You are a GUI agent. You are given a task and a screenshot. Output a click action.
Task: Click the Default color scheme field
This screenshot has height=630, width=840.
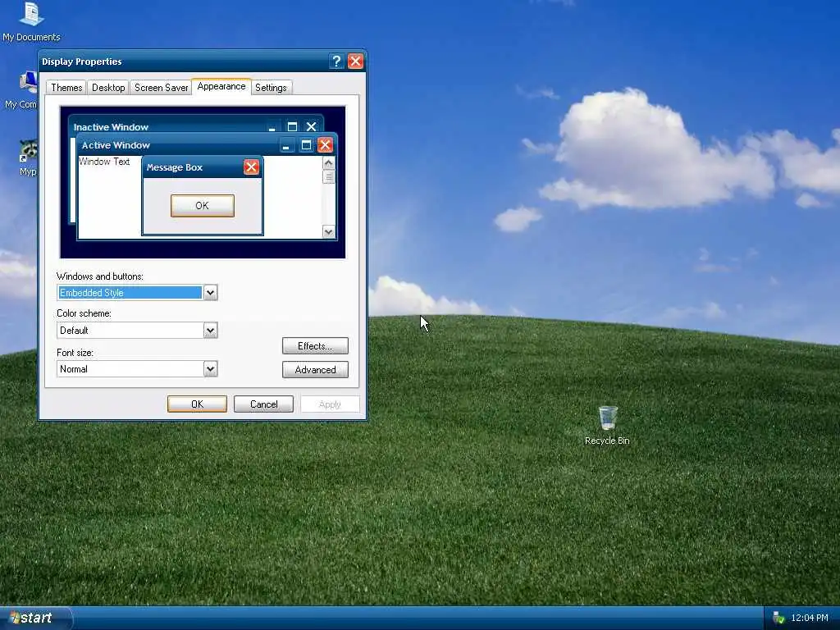tap(130, 330)
